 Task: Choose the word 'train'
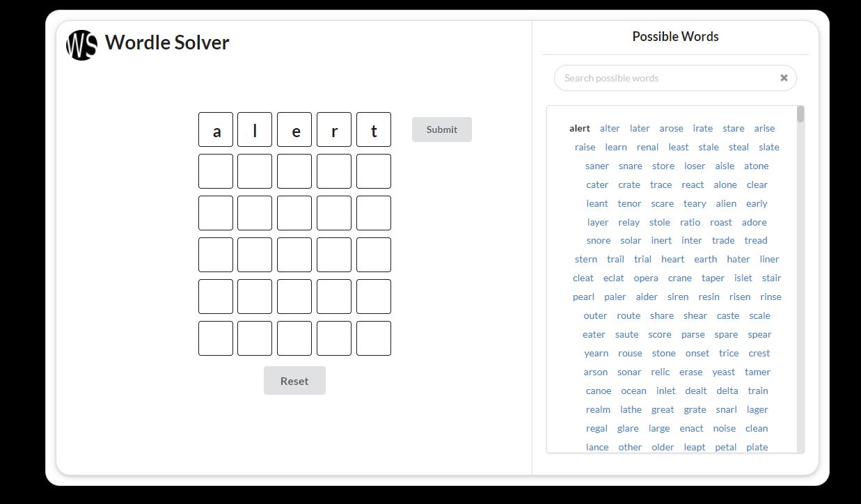[758, 391]
